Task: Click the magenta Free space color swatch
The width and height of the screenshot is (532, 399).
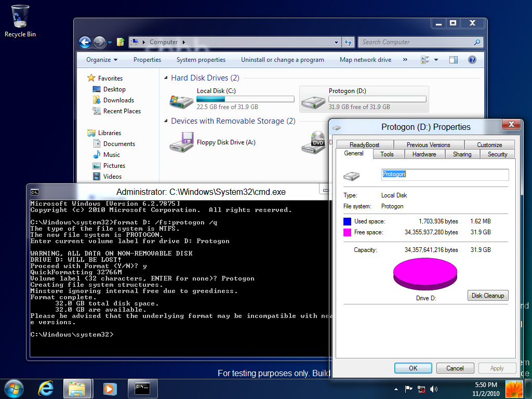Action: 347,232
